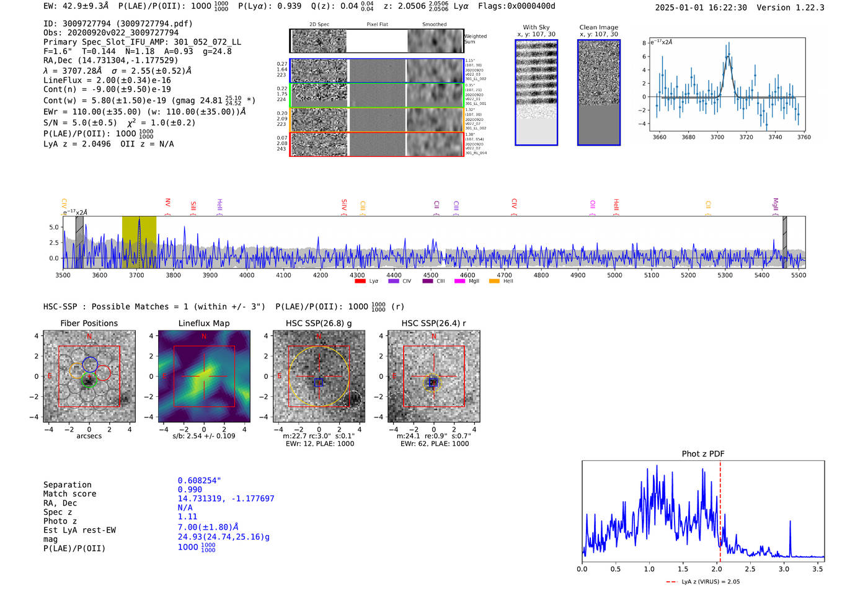Click the red Lyα legend swatch
Image resolution: width=868 pixels, height=591 pixels.
tap(360, 281)
